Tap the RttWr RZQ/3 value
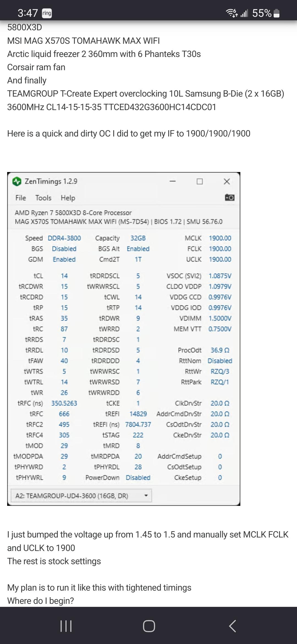The height and width of the screenshot is (644, 297). tap(220, 371)
